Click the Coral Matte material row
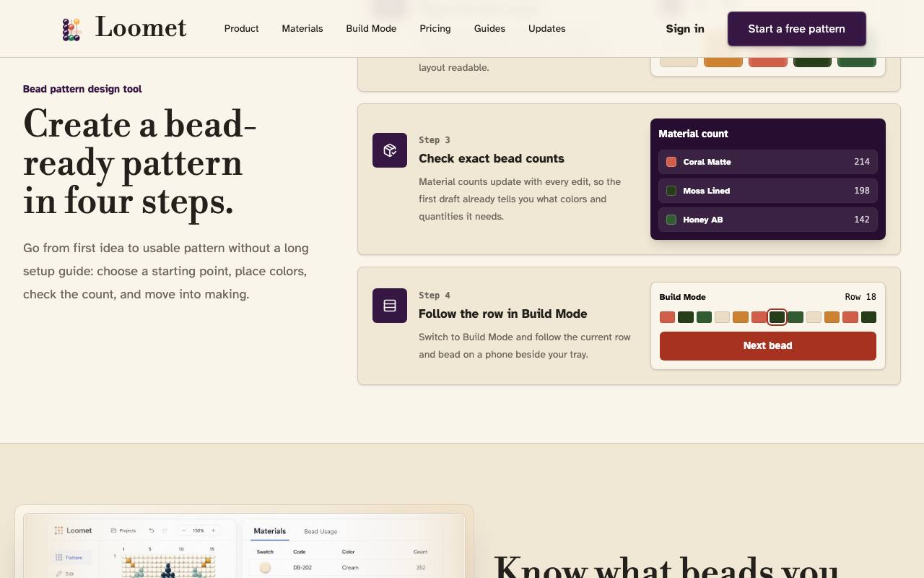The height and width of the screenshot is (578, 924). pos(768,162)
